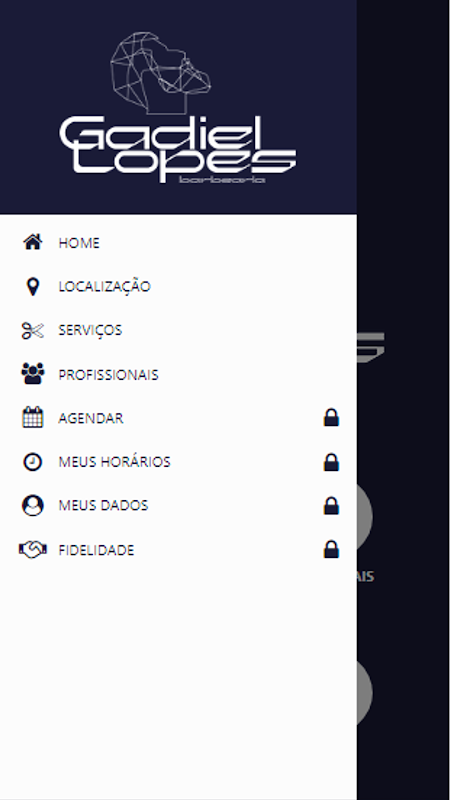The width and height of the screenshot is (450, 800).
Task: Click the house icon beside HOME
Action: (x=33, y=242)
